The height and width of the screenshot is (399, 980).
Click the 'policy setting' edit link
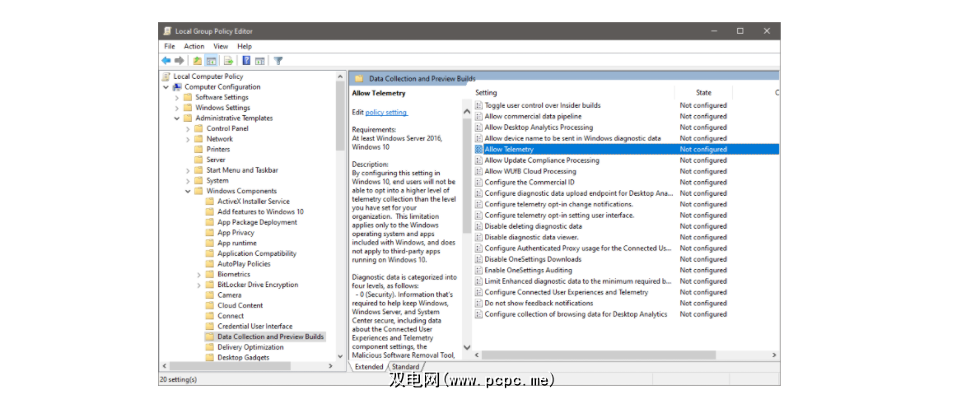(385, 113)
